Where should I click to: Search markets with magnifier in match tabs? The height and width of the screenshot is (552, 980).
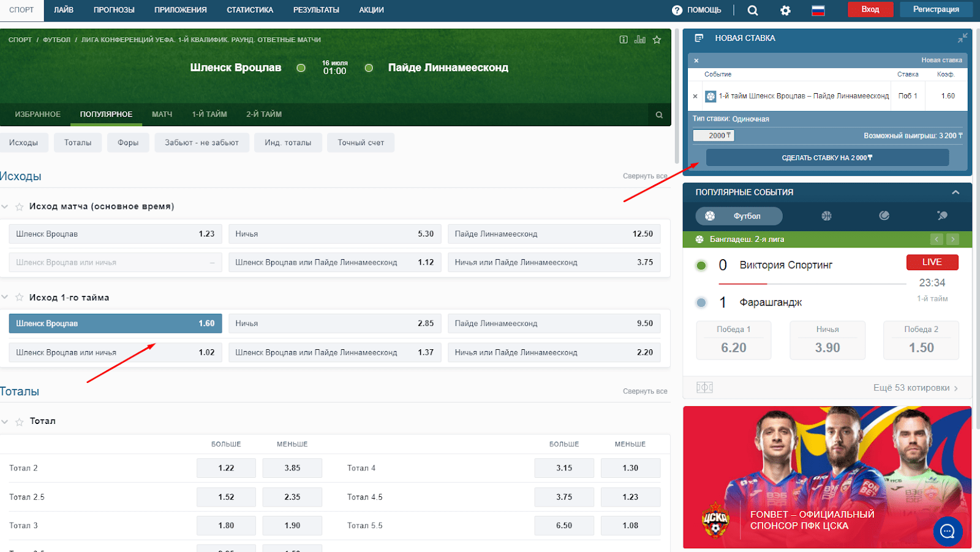click(x=659, y=115)
